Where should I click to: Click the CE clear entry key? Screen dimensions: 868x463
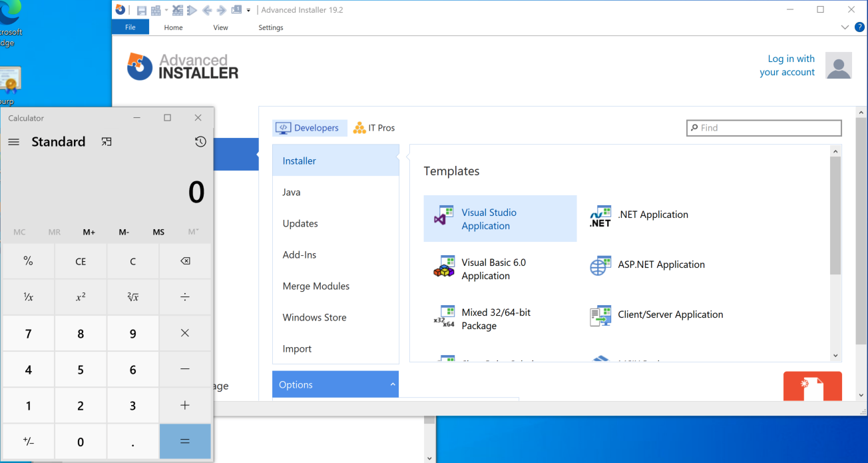point(81,261)
